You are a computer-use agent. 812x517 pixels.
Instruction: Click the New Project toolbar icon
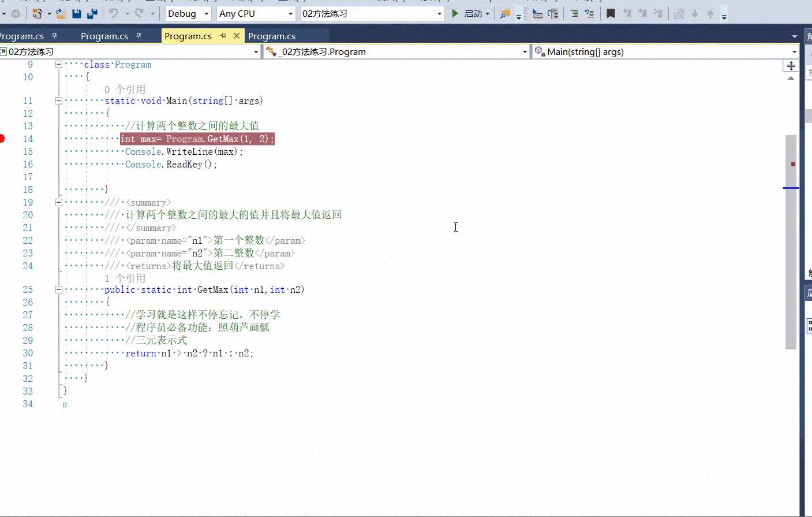[x=38, y=13]
